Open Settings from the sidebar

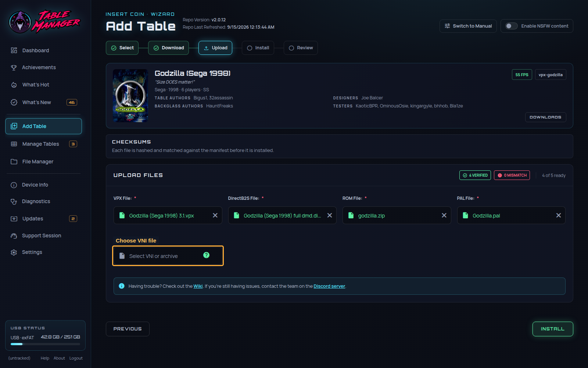point(43,252)
